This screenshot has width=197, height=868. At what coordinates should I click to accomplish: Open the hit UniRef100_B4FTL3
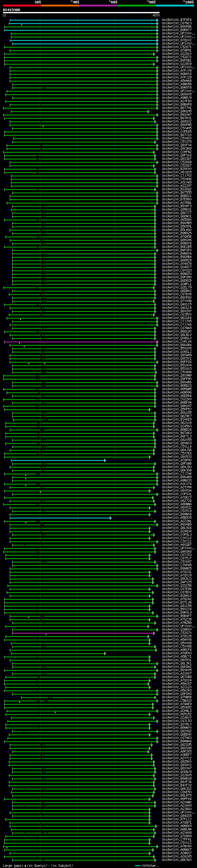click(176, 436)
